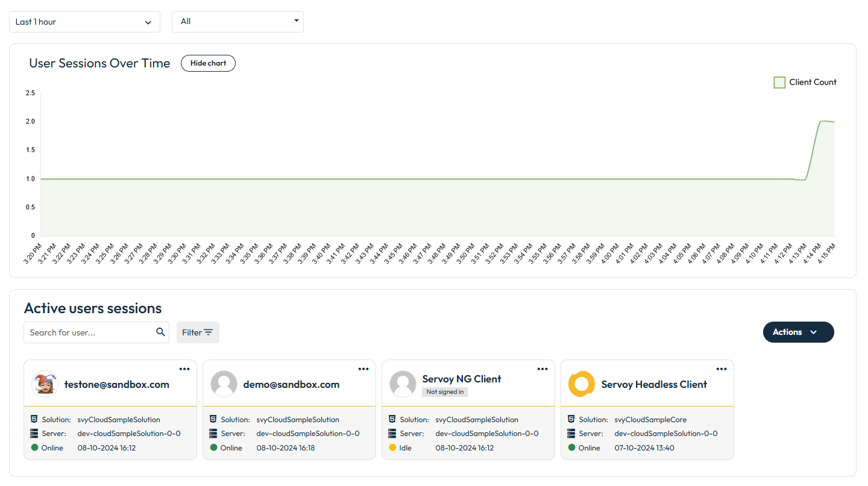Open the 'All' filter dropdown
This screenshot has width=868, height=486.
237,21
